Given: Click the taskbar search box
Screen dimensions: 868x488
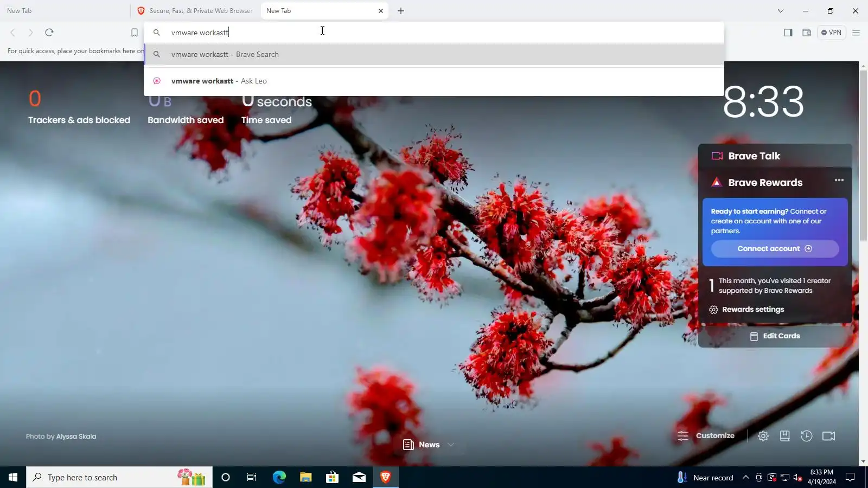Looking at the screenshot, I should [119, 477].
